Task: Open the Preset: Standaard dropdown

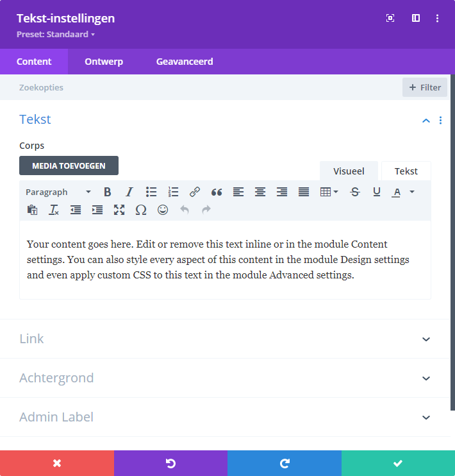Action: tap(56, 34)
